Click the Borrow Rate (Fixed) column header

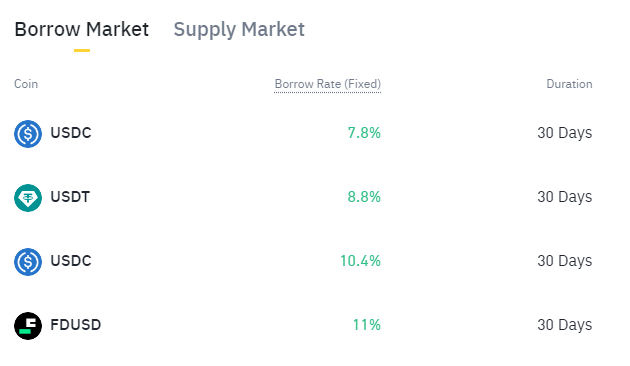tap(327, 84)
